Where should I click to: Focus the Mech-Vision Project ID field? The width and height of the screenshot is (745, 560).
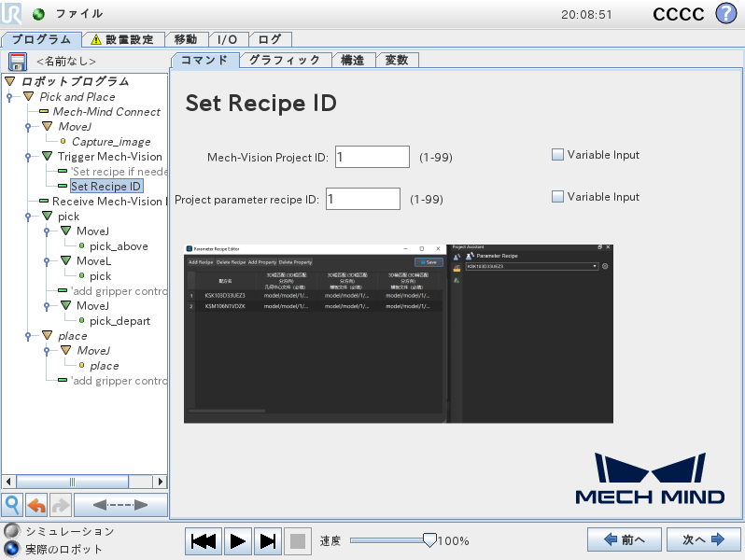pos(372,157)
